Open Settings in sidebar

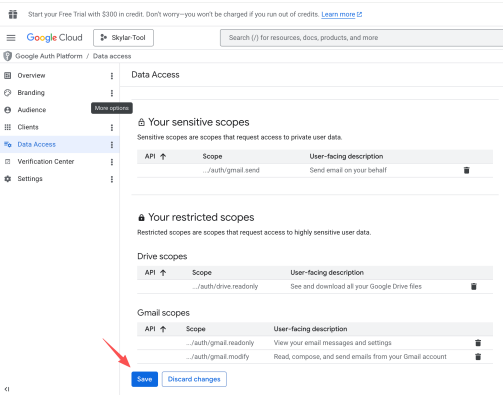point(30,179)
